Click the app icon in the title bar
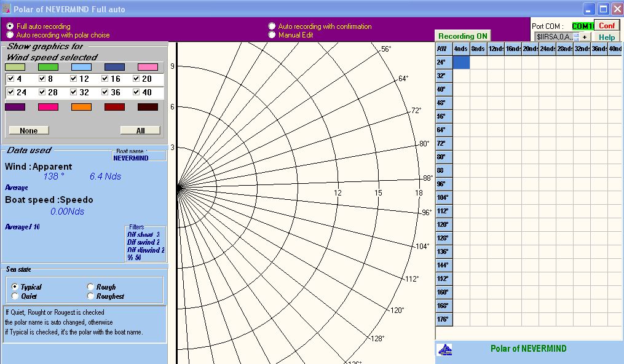 pos(6,9)
